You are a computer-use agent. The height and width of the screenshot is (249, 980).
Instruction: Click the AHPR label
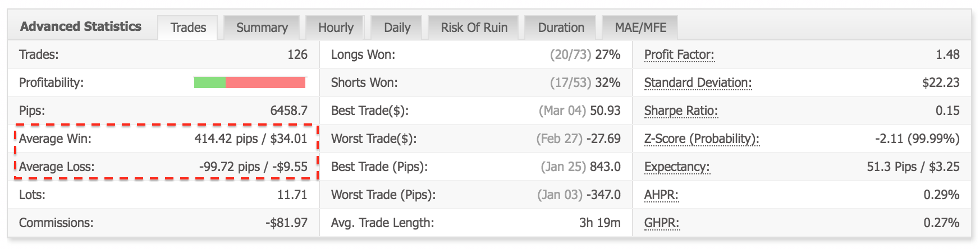pyautogui.click(x=661, y=195)
